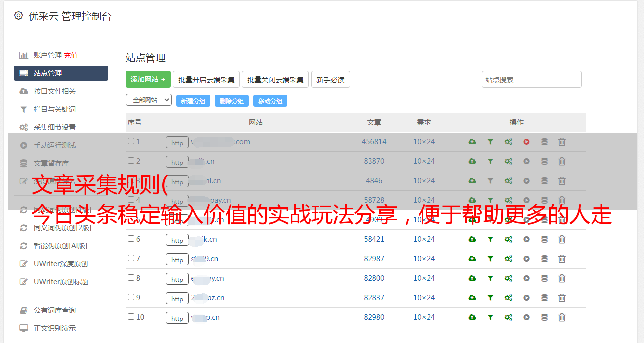The image size is (644, 343).
Task: Click database icon in row 8
Action: [x=544, y=278]
